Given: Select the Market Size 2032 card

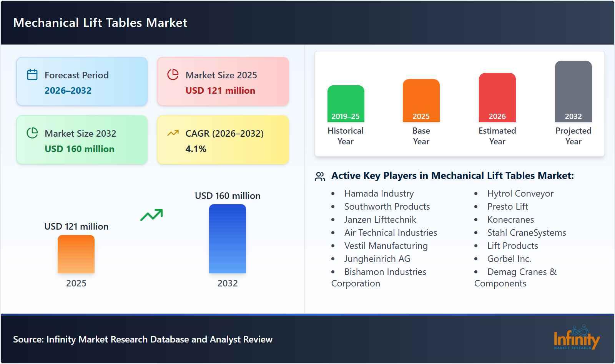Looking at the screenshot, I should coord(81,139).
